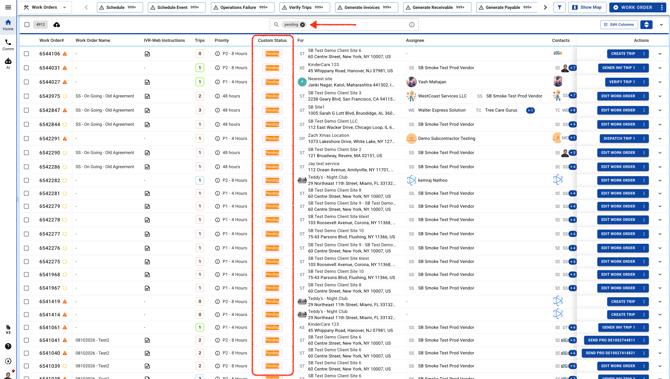Screen dimensions: 670x379
Task: Open the Work Orders module dropdown
Action: (x=45, y=7)
